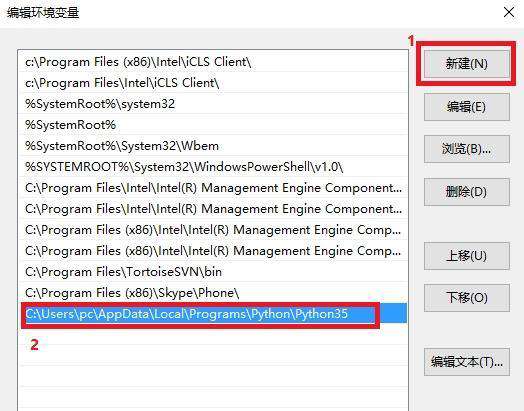The height and width of the screenshot is (411, 524).
Task: Move entry down with 下移(O)
Action: coord(467,298)
